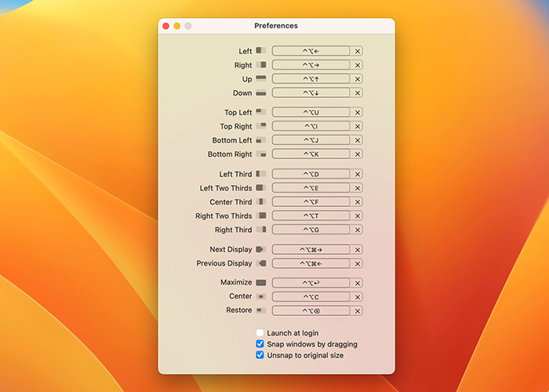
Task: Click the Center layout icon
Action: [x=261, y=296]
